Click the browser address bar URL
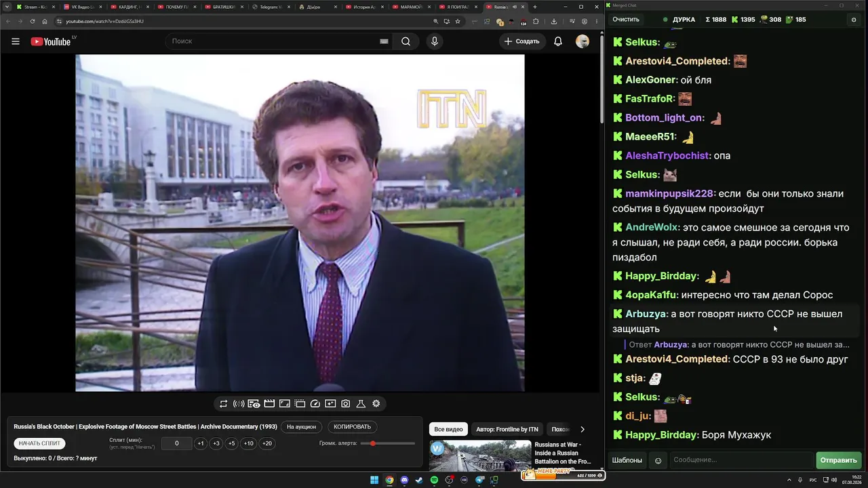Image resolution: width=868 pixels, height=488 pixels. (x=104, y=21)
